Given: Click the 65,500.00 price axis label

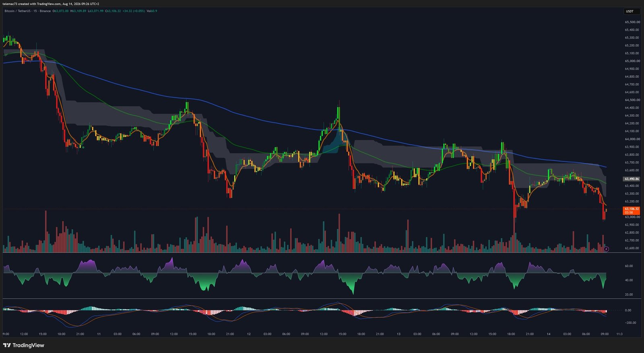Looking at the screenshot, I should 632,22.
